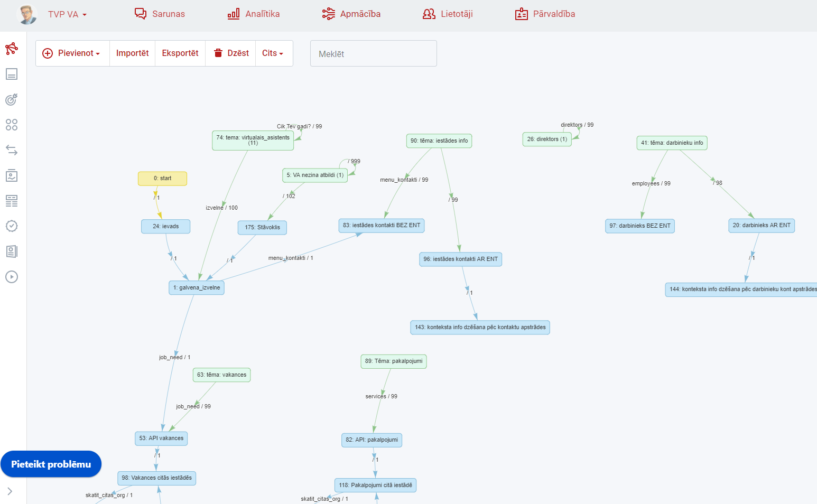The width and height of the screenshot is (817, 504).
Task: Expand the TVP VA dropdown
Action: tap(67, 14)
